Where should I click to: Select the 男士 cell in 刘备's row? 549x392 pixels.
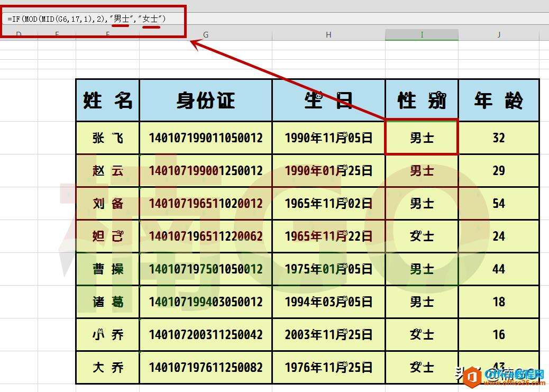[x=422, y=204]
